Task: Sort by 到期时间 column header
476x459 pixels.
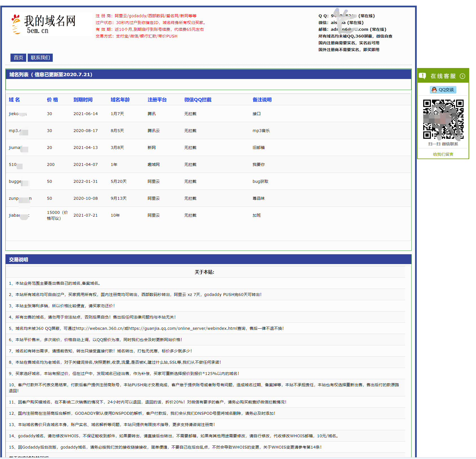Action: pyautogui.click(x=83, y=100)
